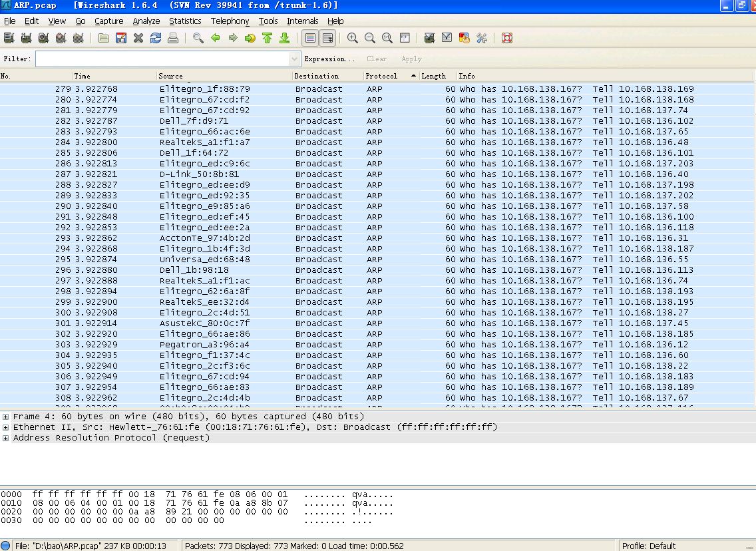Click the Zoom in icon
This screenshot has width=756, height=551.
353,38
